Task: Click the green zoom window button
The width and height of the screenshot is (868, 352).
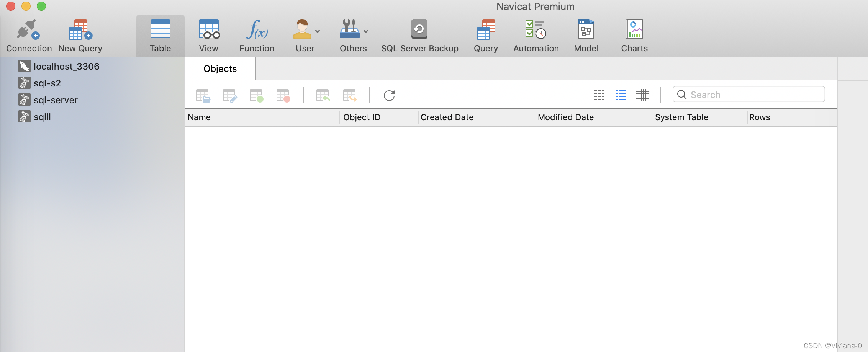Action: 41,6
